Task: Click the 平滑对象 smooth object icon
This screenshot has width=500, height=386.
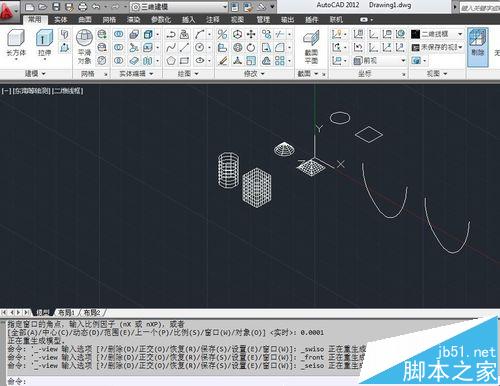Action: point(84,46)
